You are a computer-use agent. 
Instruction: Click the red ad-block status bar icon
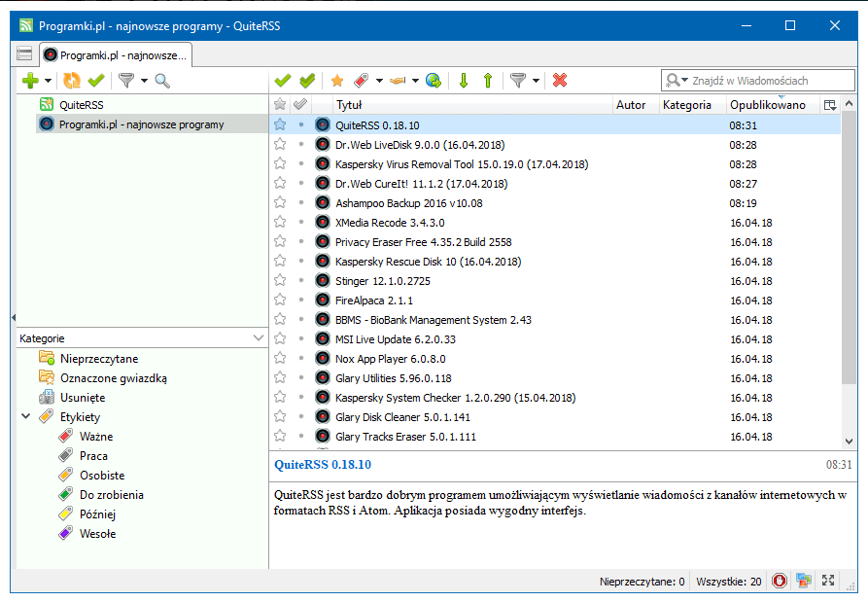pos(780,581)
